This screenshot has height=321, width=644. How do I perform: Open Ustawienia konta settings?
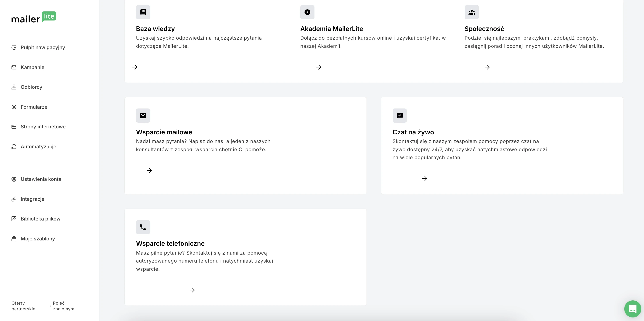pos(41,179)
